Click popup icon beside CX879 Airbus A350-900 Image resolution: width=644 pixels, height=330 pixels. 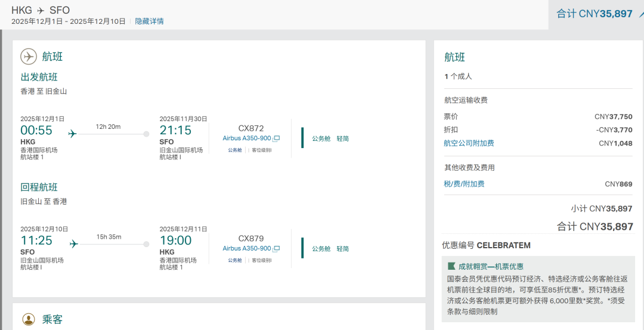click(276, 249)
